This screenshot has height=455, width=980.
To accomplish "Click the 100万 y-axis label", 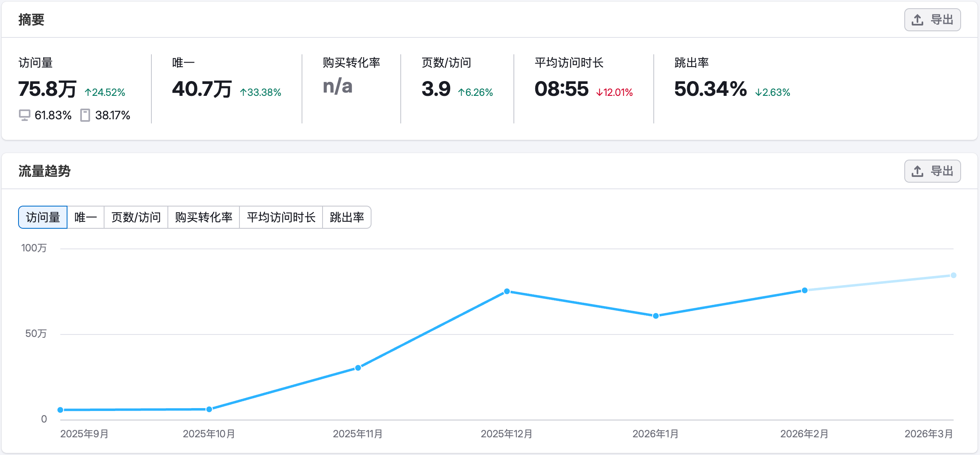I will point(34,248).
